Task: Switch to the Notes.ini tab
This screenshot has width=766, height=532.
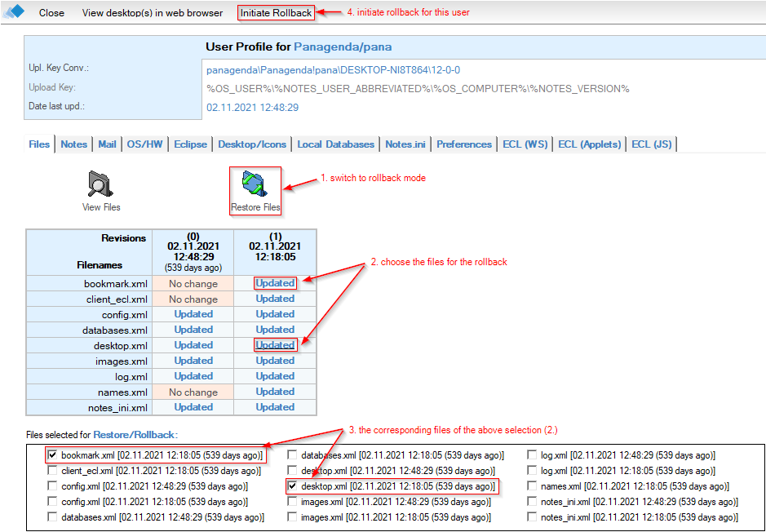Action: click(x=405, y=144)
